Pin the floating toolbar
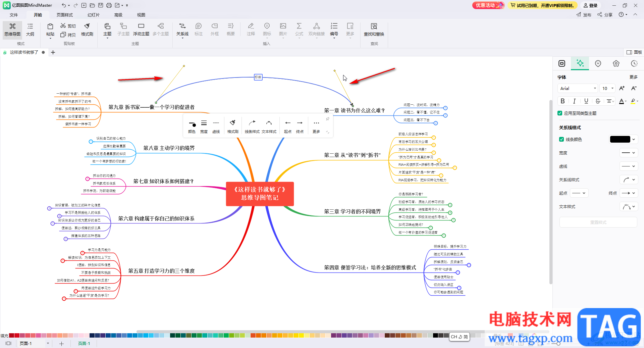 tap(328, 119)
